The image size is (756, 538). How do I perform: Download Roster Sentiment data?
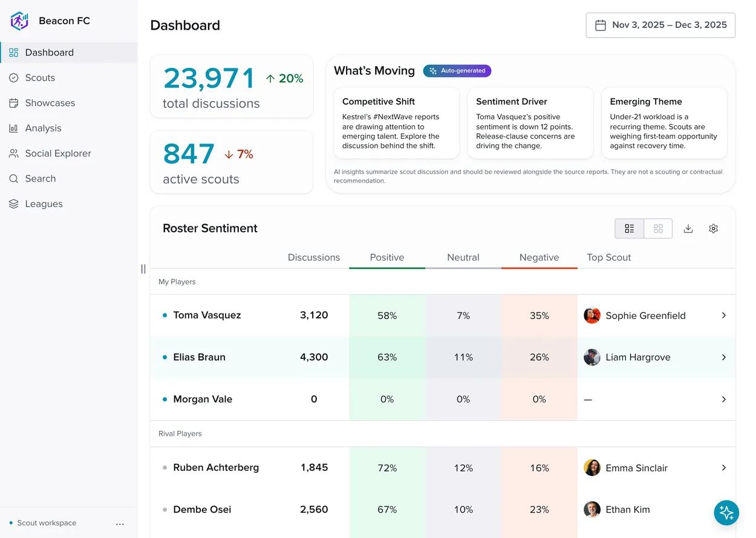(688, 229)
